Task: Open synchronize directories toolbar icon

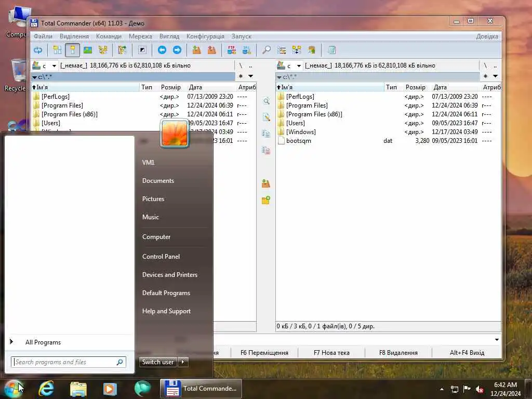Action: [x=297, y=50]
